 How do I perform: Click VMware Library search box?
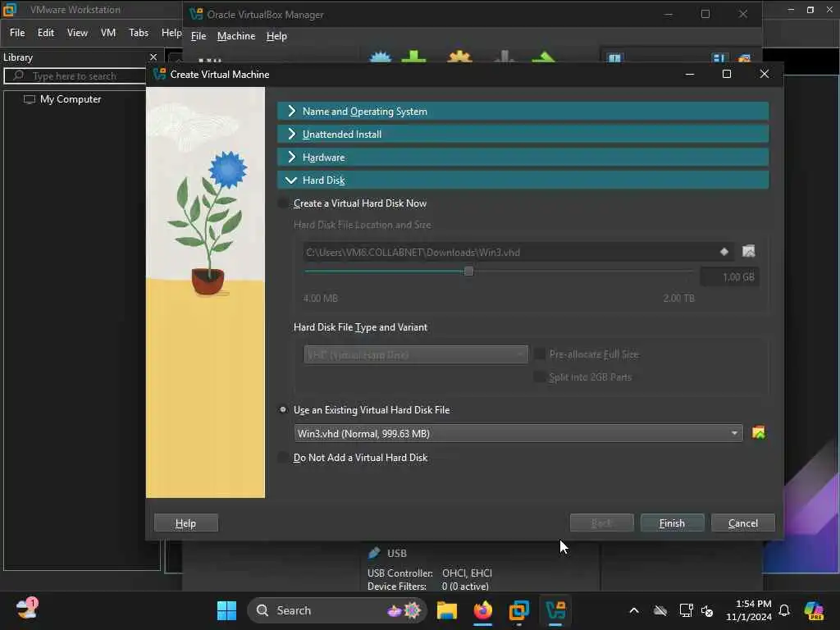click(75, 75)
